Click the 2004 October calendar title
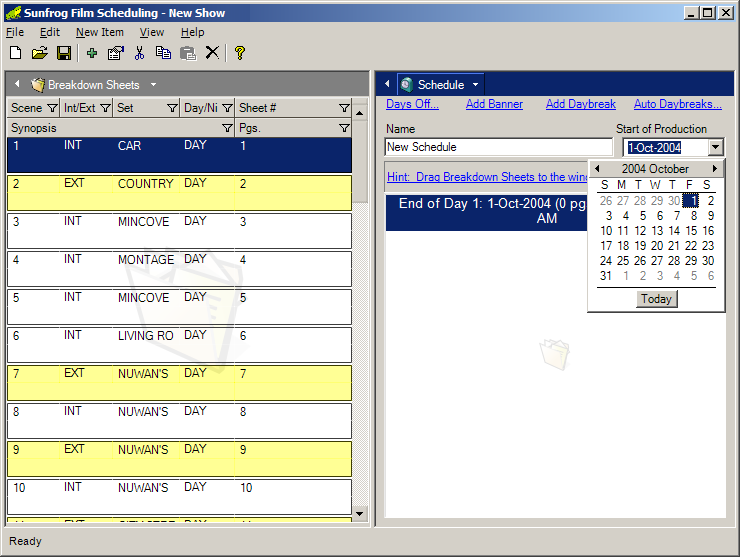740x557 pixels. click(x=655, y=169)
